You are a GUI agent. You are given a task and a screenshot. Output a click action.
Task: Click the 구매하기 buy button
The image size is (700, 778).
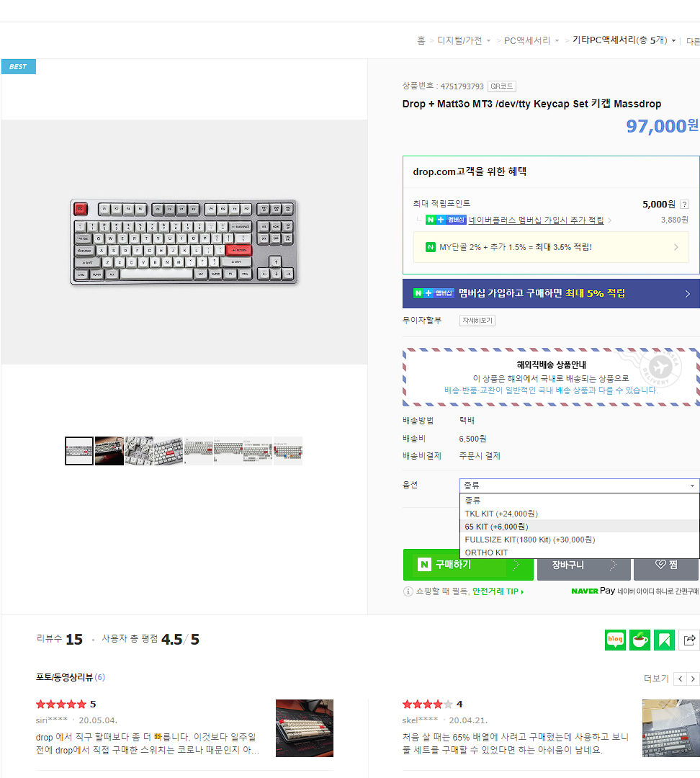pyautogui.click(x=468, y=565)
